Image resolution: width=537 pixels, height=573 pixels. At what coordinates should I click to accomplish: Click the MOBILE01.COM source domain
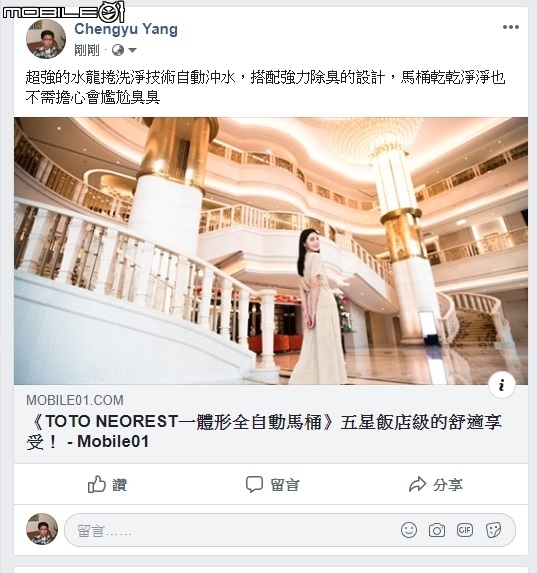[x=75, y=400]
